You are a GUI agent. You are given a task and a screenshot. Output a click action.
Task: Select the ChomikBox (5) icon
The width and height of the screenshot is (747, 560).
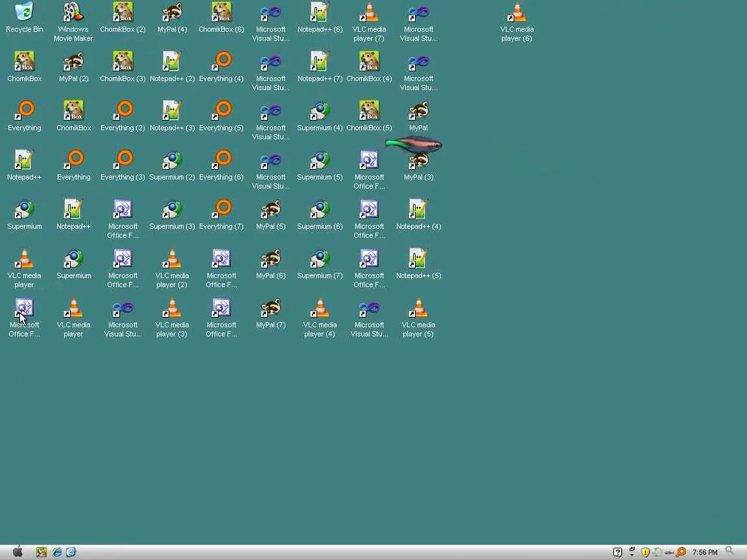(x=369, y=116)
